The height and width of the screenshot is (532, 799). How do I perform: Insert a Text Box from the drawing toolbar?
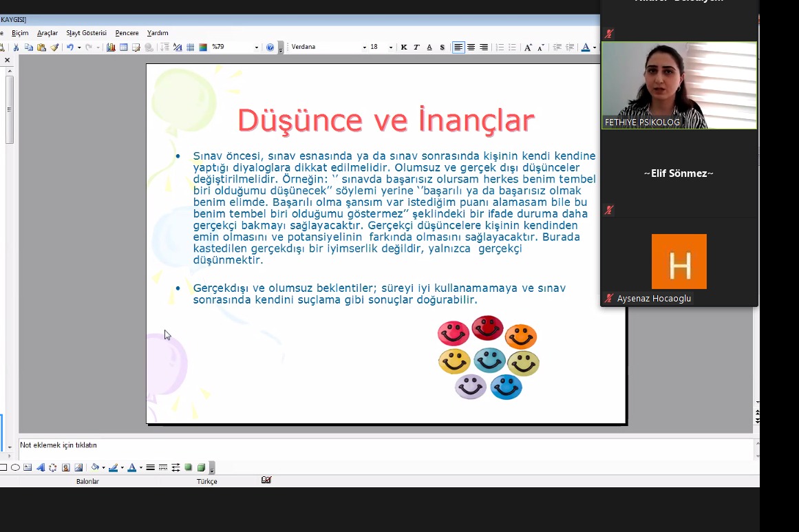point(28,467)
